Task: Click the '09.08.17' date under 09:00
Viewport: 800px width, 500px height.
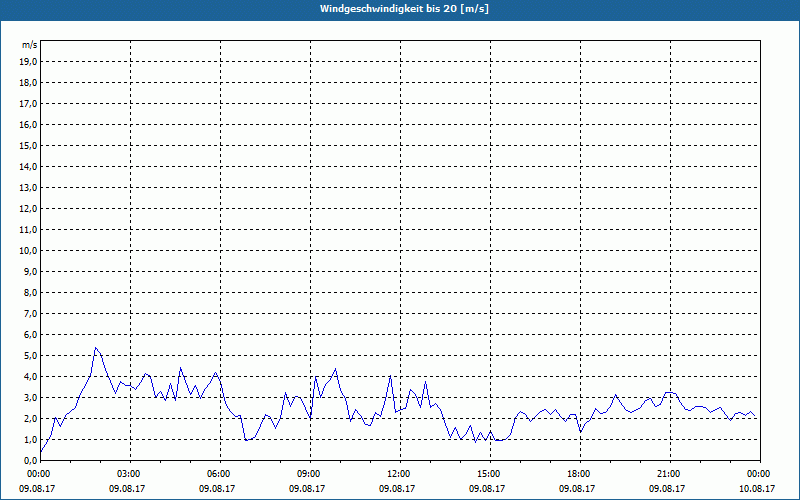Action: 307,488
